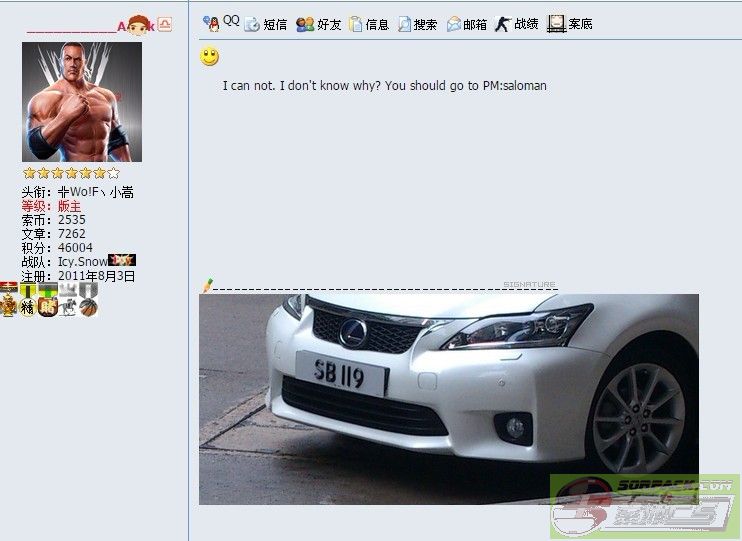Click the 案底 record icon
The image size is (742, 541).
557,23
